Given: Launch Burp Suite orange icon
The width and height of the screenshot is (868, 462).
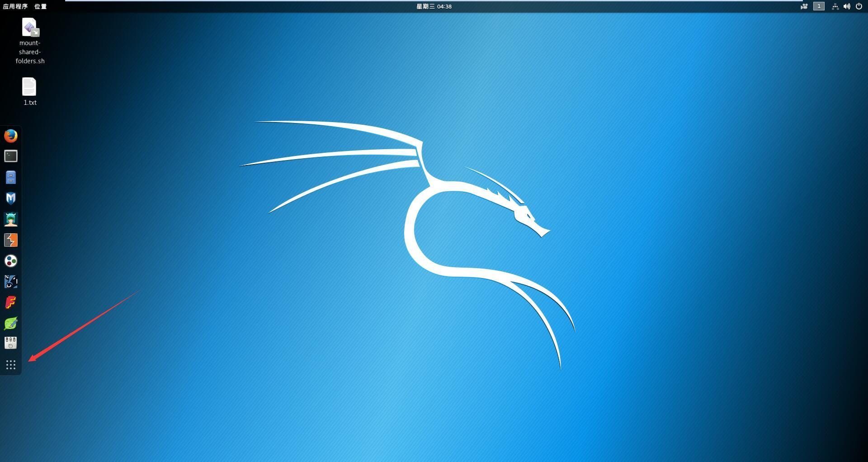Looking at the screenshot, I should (x=11, y=240).
